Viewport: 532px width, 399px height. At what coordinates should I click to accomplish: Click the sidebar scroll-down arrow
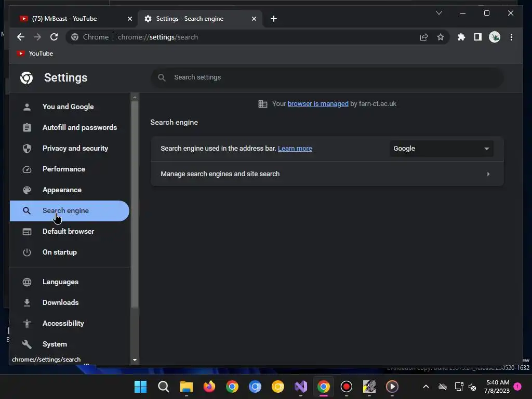[x=135, y=360]
